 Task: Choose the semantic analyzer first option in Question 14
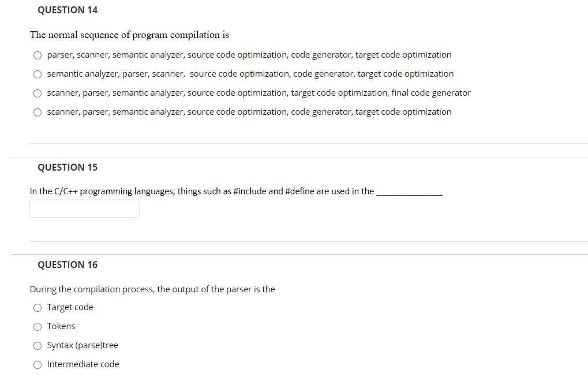point(38,74)
